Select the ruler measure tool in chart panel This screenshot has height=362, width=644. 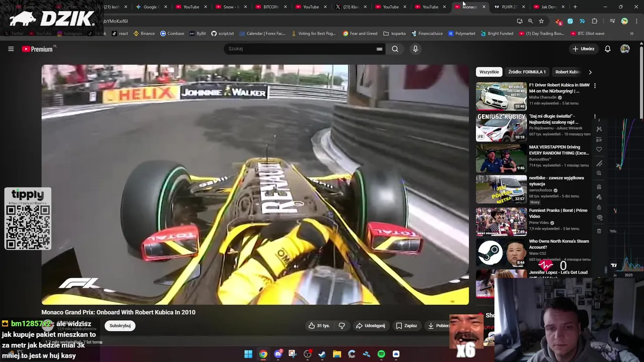pyautogui.click(x=599, y=163)
